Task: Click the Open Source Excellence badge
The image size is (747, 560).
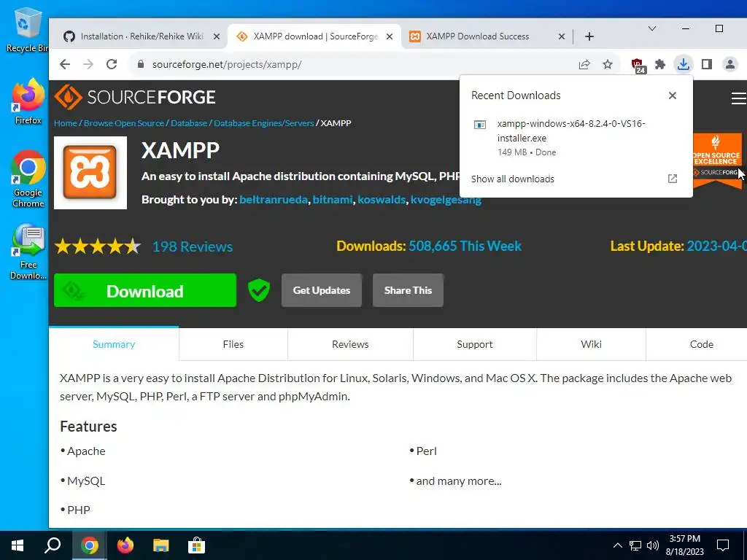Action: (x=717, y=160)
